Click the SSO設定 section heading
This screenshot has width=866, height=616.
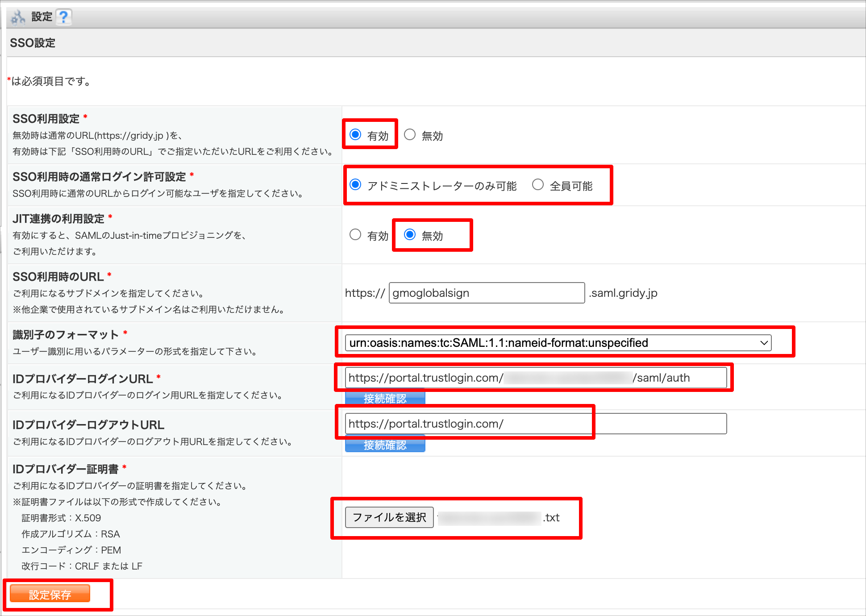33,42
